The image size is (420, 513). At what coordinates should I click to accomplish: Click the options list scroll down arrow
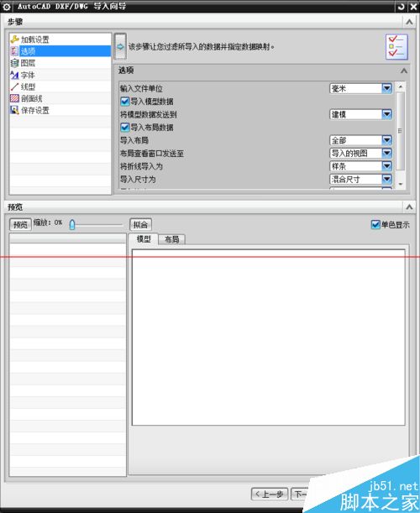401,184
